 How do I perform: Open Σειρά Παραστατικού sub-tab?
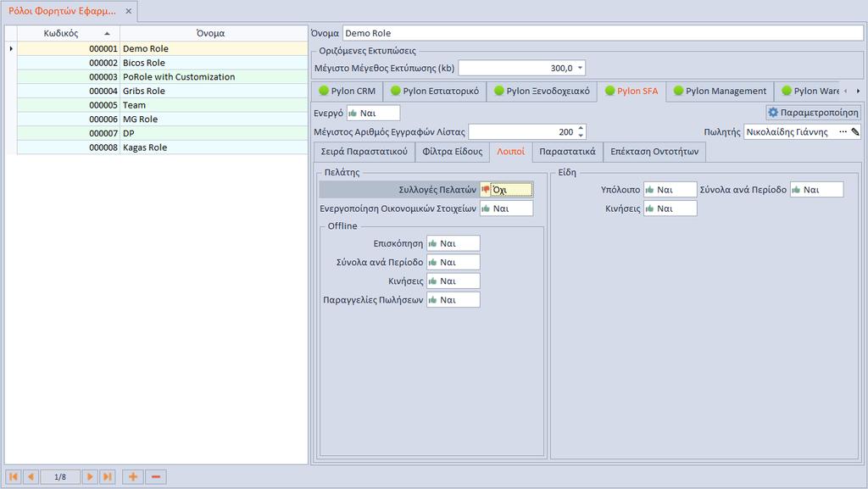(364, 151)
